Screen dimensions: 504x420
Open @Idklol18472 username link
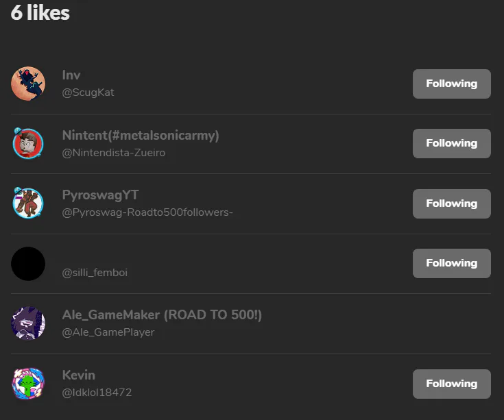tap(97, 393)
